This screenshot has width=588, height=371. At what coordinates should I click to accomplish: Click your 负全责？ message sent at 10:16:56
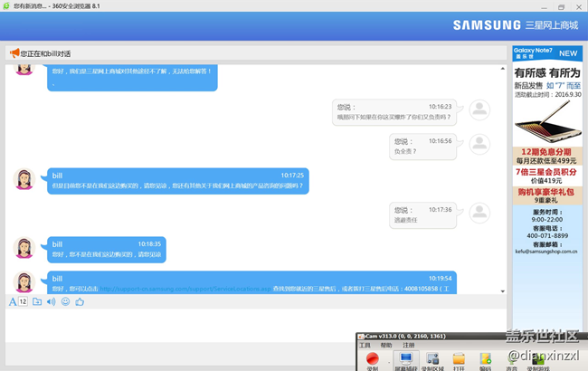[423, 147]
